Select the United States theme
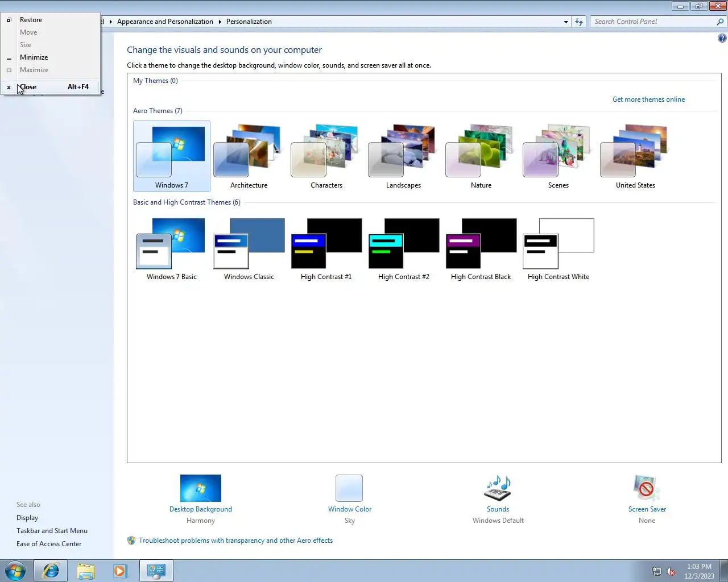 635,156
